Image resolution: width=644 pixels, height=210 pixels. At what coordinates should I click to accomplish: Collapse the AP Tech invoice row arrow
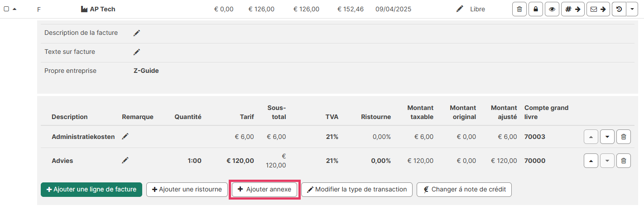click(14, 9)
